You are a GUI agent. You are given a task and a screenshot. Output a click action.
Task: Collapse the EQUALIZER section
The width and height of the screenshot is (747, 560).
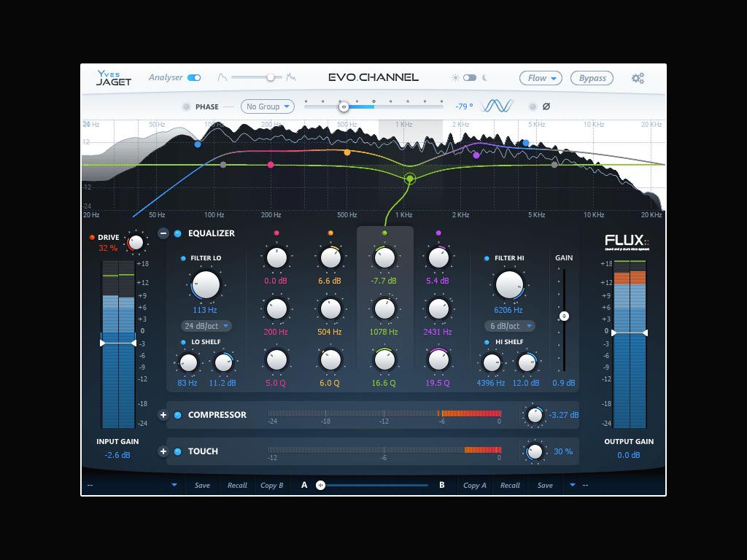pyautogui.click(x=163, y=233)
